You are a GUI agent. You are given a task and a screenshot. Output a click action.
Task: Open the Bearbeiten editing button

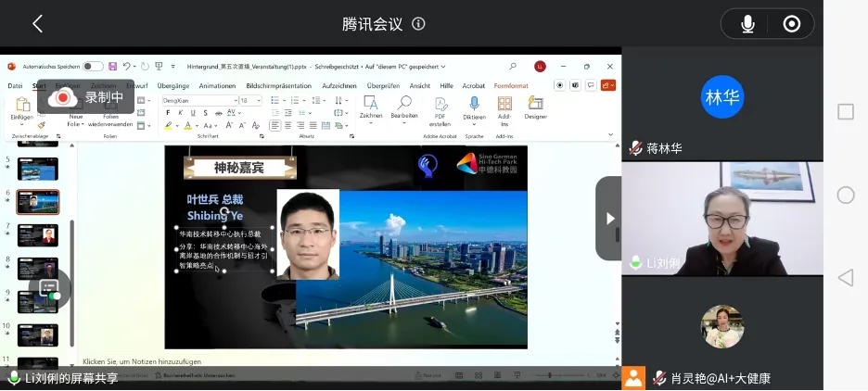[x=404, y=109]
